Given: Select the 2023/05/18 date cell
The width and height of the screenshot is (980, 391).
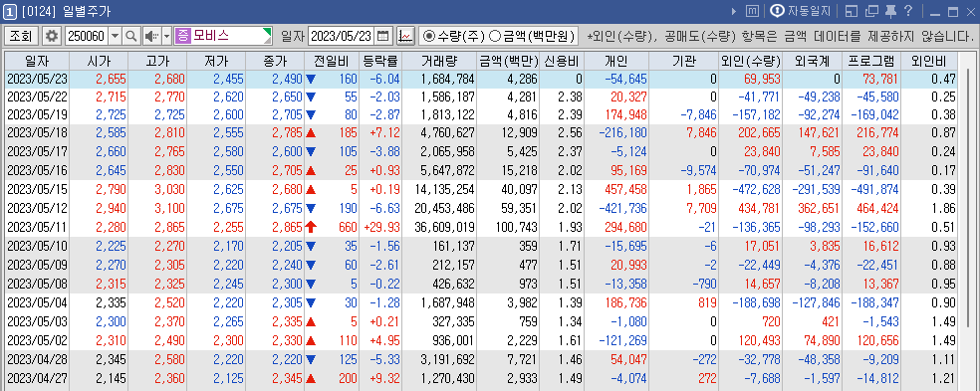Looking at the screenshot, I should tap(36, 133).
